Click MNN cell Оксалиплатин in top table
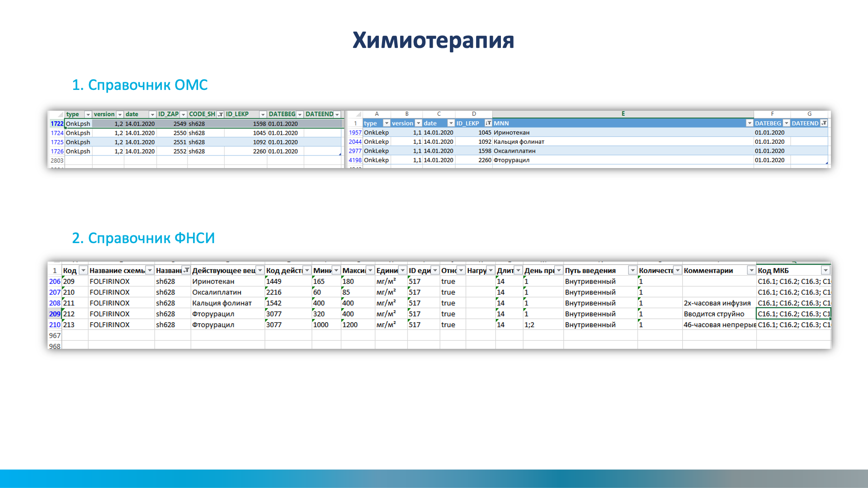The width and height of the screenshot is (868, 488). tap(623, 151)
